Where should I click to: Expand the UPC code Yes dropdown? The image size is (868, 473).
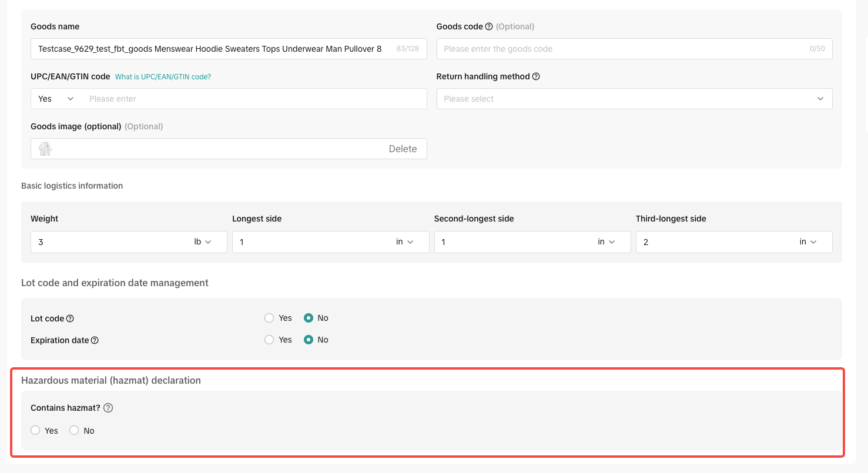click(56, 99)
